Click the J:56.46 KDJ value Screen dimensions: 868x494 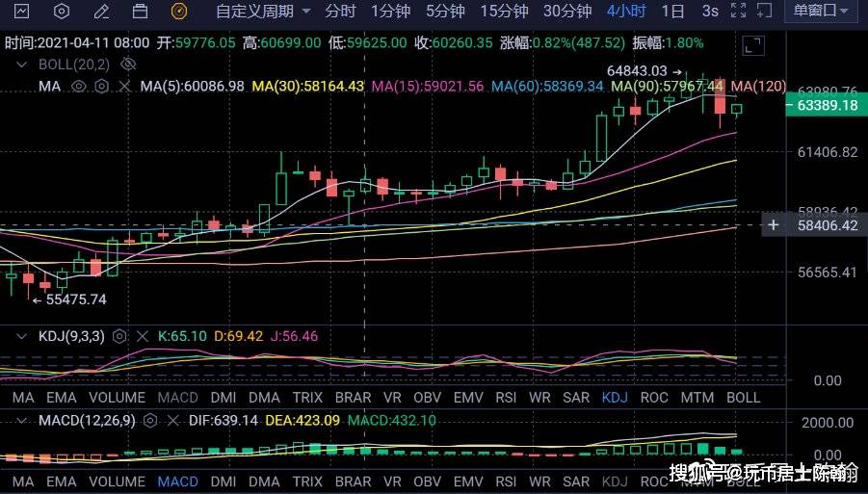[x=294, y=336]
